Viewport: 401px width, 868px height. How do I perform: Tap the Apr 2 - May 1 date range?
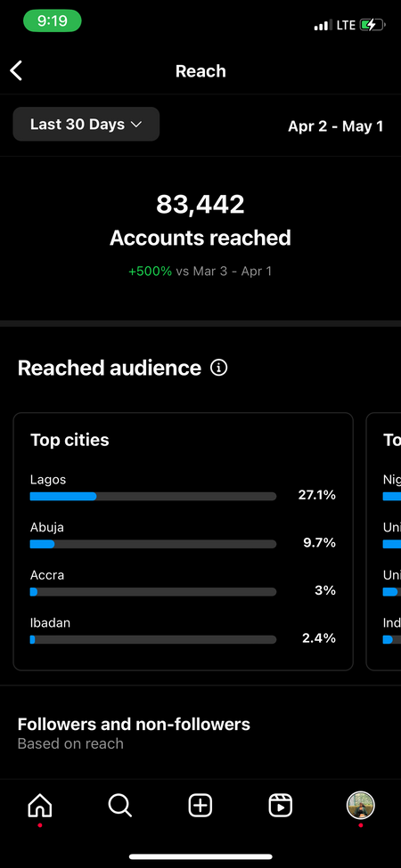coord(336,126)
